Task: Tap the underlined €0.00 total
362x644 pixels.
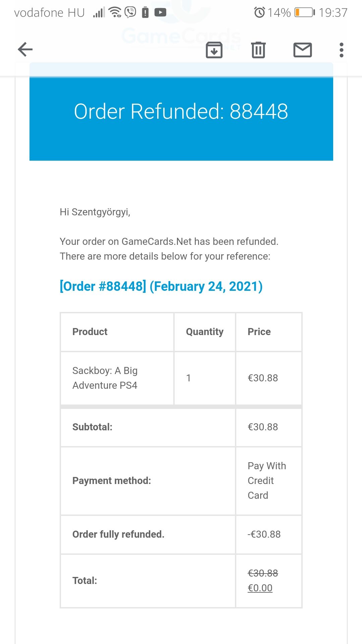Action: pyautogui.click(x=260, y=588)
